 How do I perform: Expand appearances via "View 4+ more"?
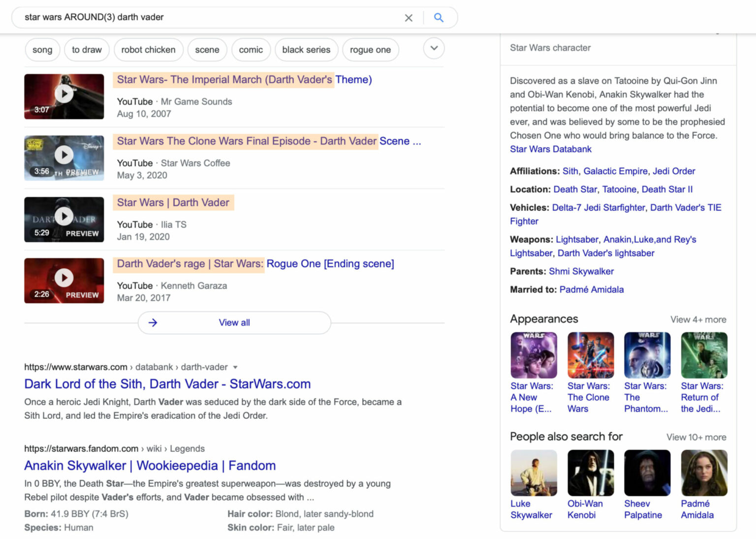698,319
